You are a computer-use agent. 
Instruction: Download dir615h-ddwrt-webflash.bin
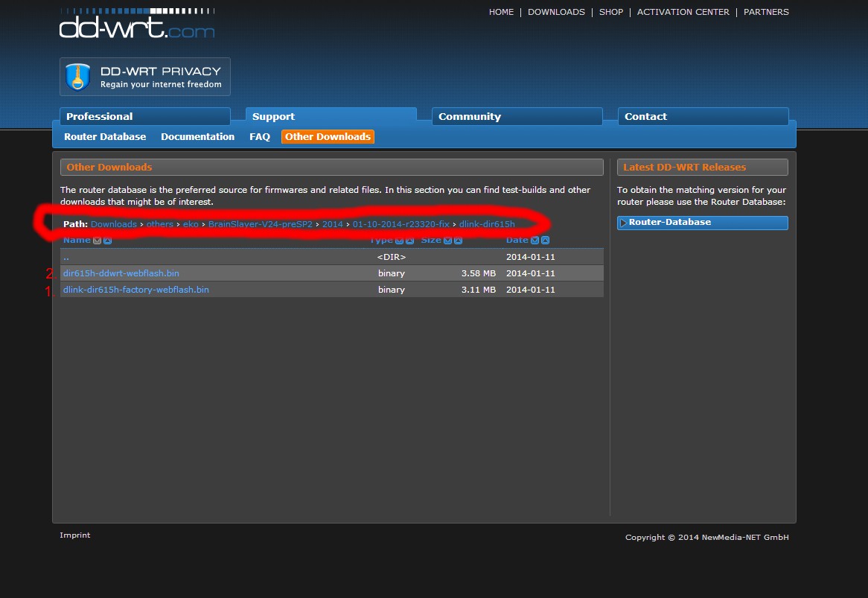coord(121,273)
